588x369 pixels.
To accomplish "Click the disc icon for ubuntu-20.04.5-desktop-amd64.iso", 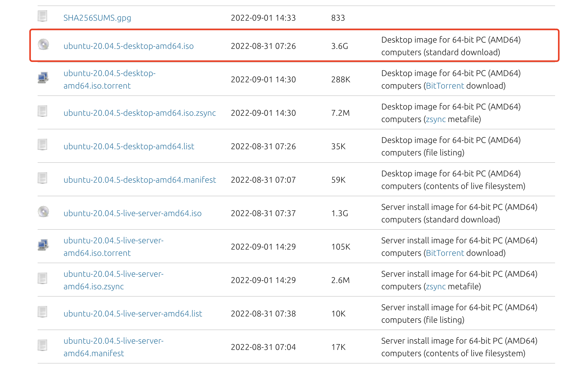I will pyautogui.click(x=43, y=44).
